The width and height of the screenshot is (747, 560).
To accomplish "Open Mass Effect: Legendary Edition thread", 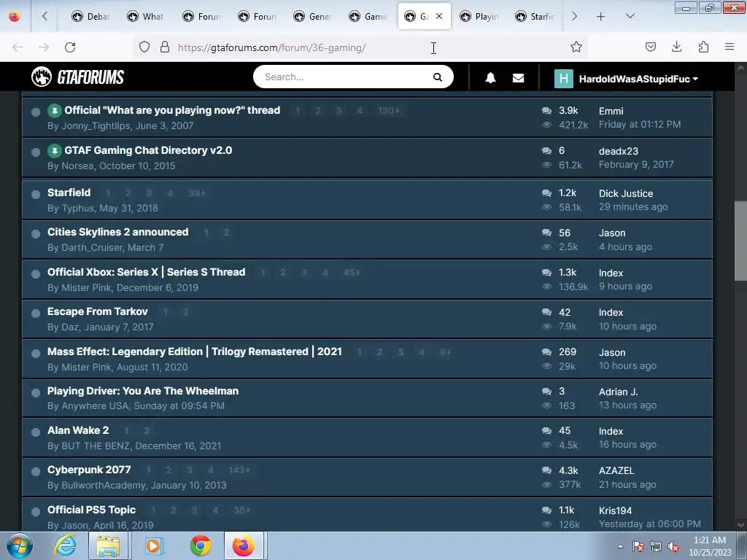I will (194, 351).
